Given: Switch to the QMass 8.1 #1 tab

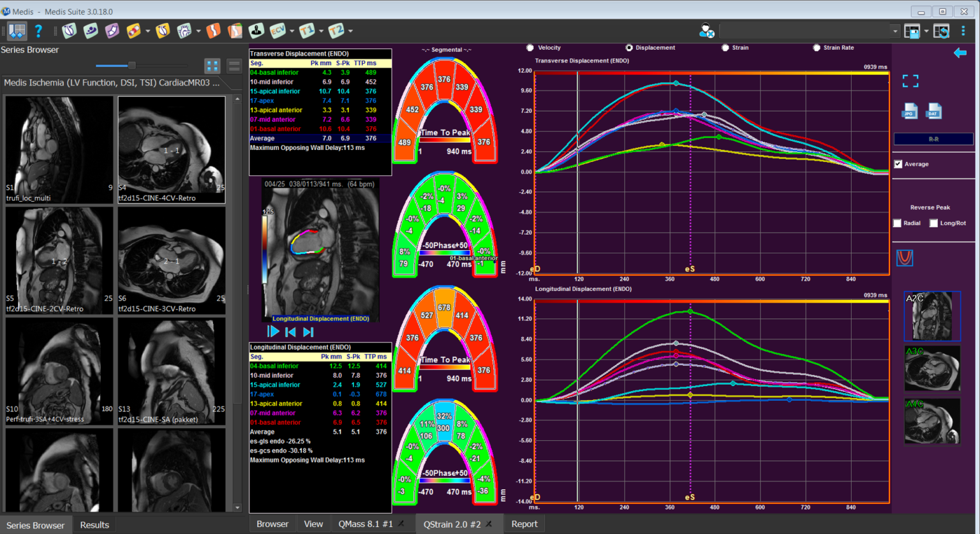Looking at the screenshot, I should [365, 524].
